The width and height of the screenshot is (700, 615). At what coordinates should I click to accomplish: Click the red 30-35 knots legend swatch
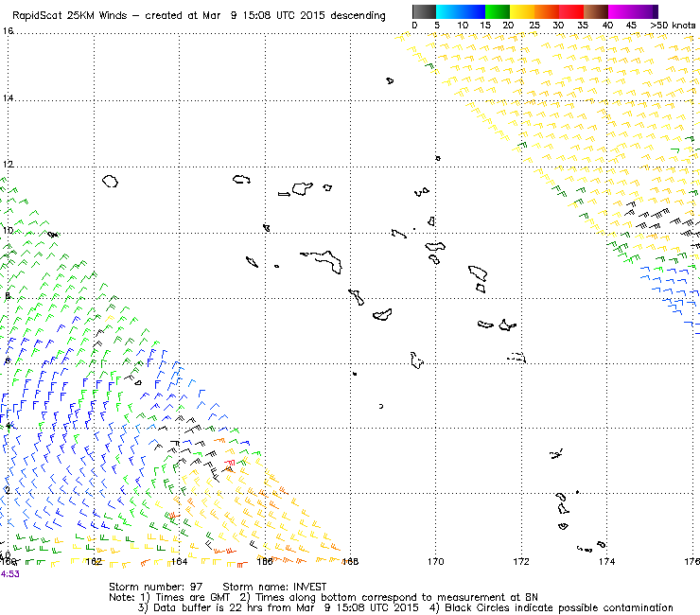coord(571,11)
